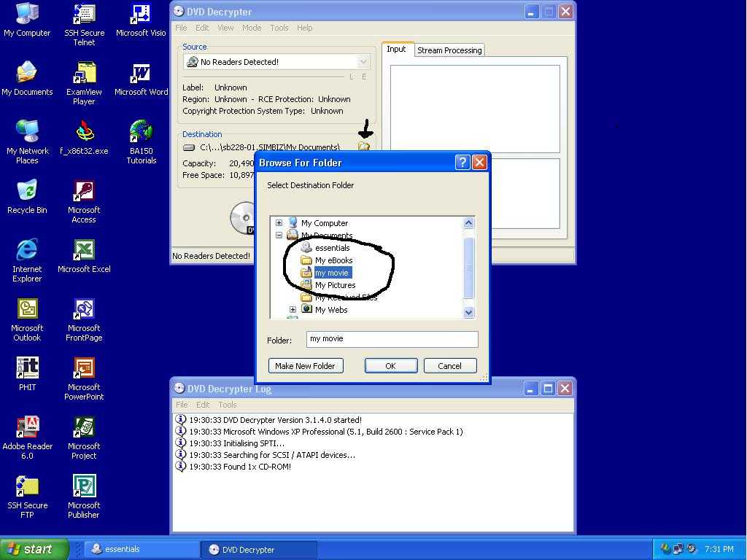Open Adobe Reader 6.0 icon

pos(27,428)
